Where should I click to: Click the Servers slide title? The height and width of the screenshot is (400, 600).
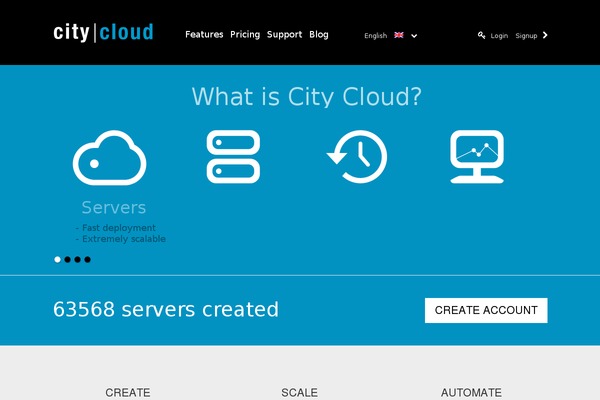[114, 207]
